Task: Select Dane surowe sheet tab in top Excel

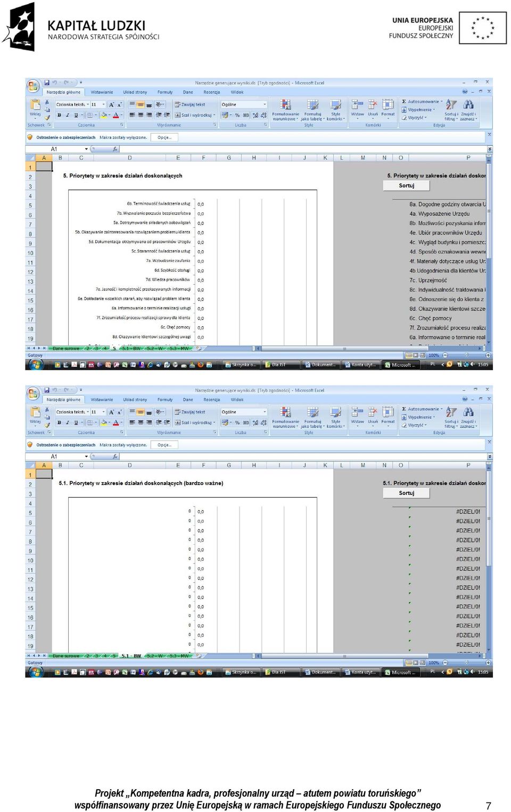Action: (66, 349)
